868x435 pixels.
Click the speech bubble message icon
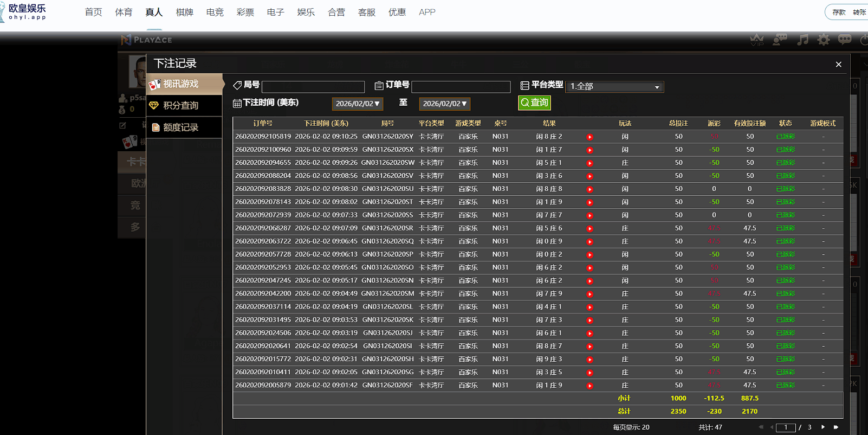[845, 40]
